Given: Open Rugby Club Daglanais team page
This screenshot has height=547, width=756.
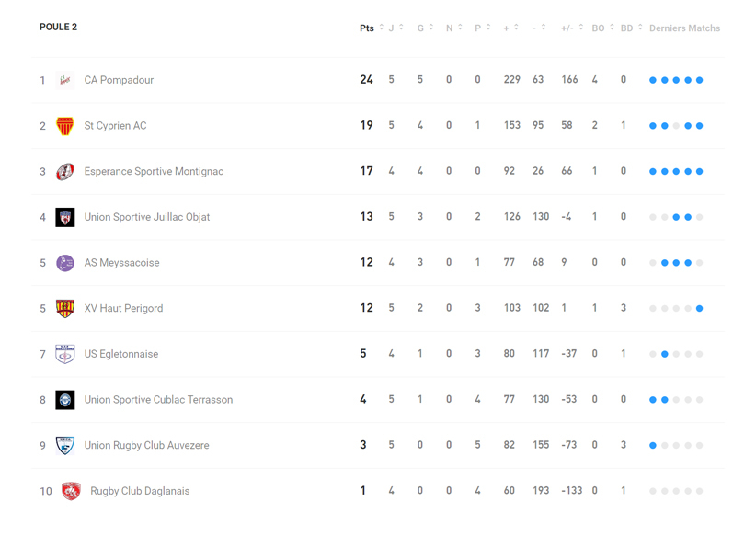Looking at the screenshot, I should tap(140, 491).
